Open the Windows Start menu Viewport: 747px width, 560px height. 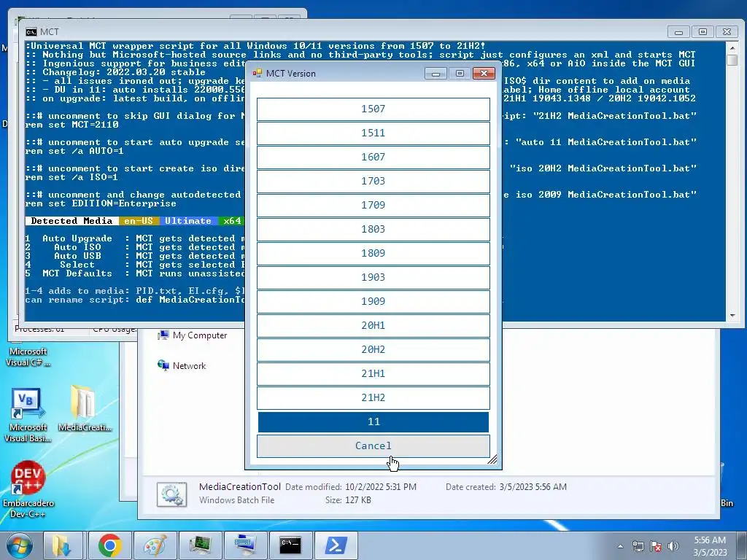click(x=19, y=545)
